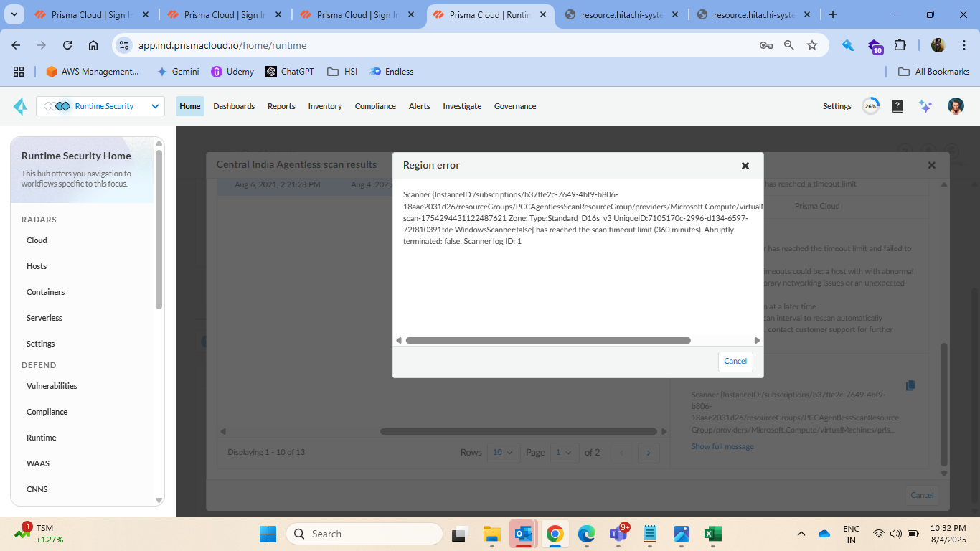980x551 pixels.
Task: Open the Rows per page dropdown
Action: [504, 452]
